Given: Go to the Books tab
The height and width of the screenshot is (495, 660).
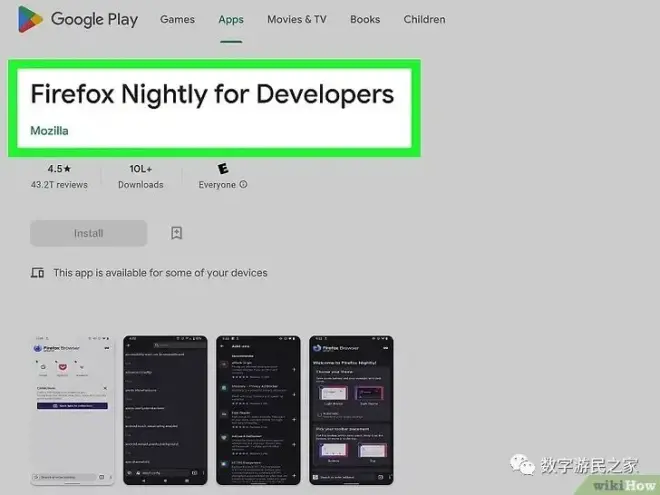Looking at the screenshot, I should 365,19.
